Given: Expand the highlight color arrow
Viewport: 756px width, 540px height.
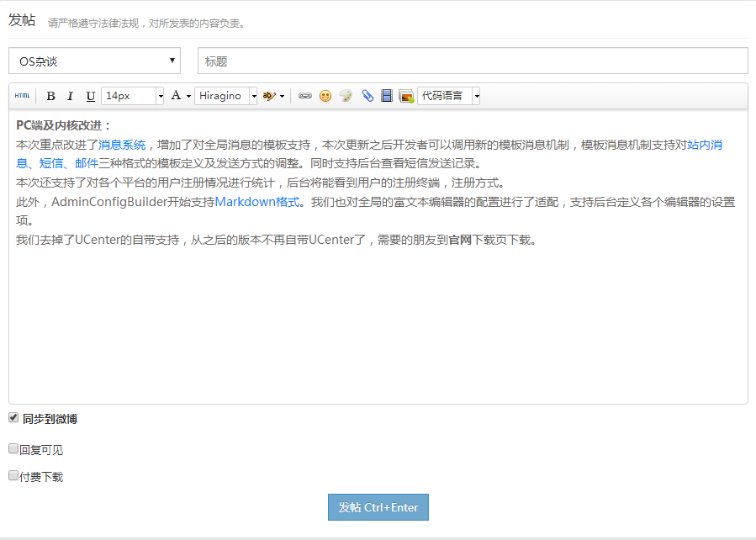Looking at the screenshot, I should click(282, 96).
